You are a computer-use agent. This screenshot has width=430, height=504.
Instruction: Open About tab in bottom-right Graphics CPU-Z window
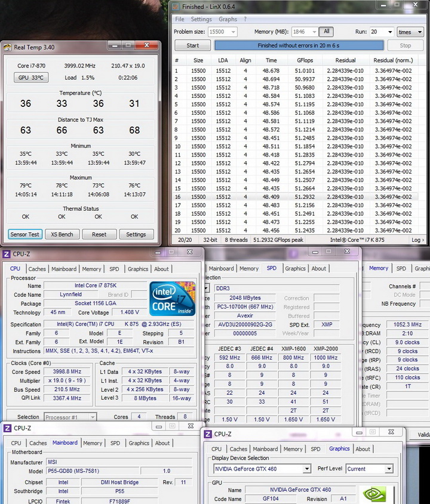pyautogui.click(x=363, y=449)
